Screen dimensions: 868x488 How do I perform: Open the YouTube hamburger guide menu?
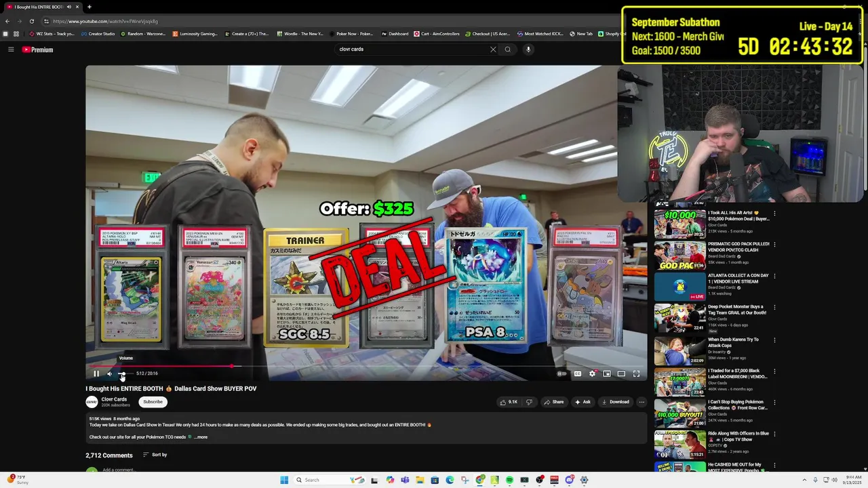(x=11, y=49)
